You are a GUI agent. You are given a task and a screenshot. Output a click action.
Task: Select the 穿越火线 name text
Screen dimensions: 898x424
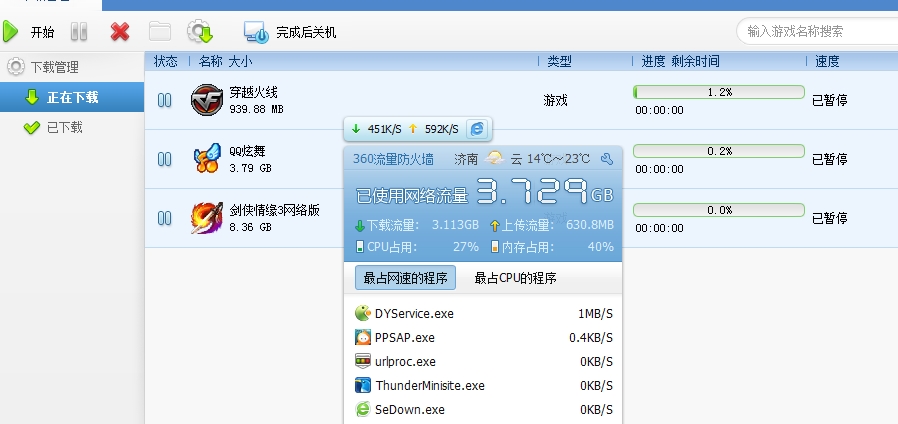coord(253,92)
